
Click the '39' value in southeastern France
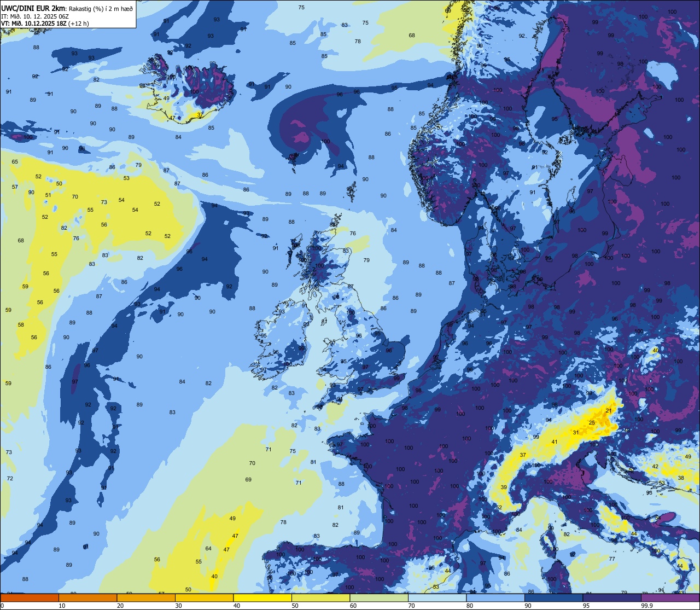503,487
